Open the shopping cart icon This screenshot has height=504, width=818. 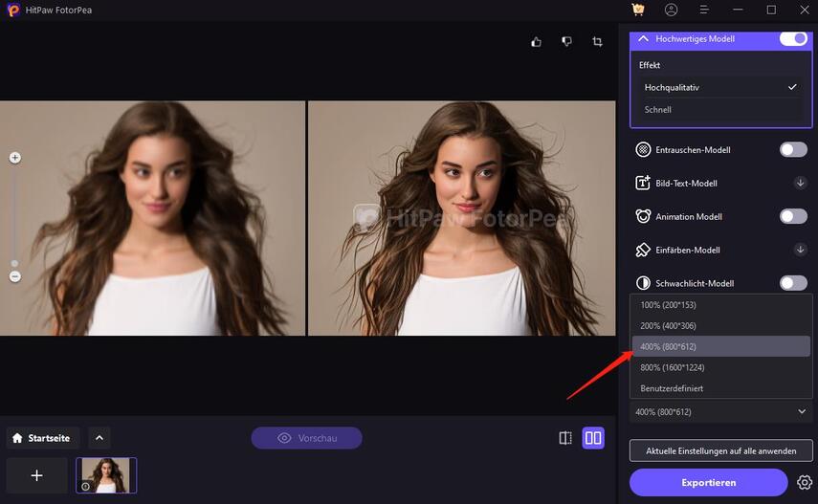(638, 10)
